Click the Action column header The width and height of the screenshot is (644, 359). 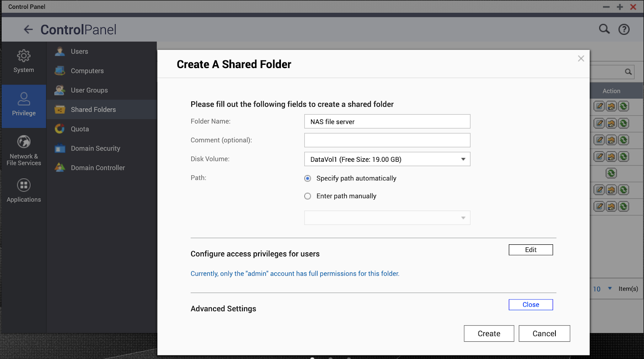[611, 91]
